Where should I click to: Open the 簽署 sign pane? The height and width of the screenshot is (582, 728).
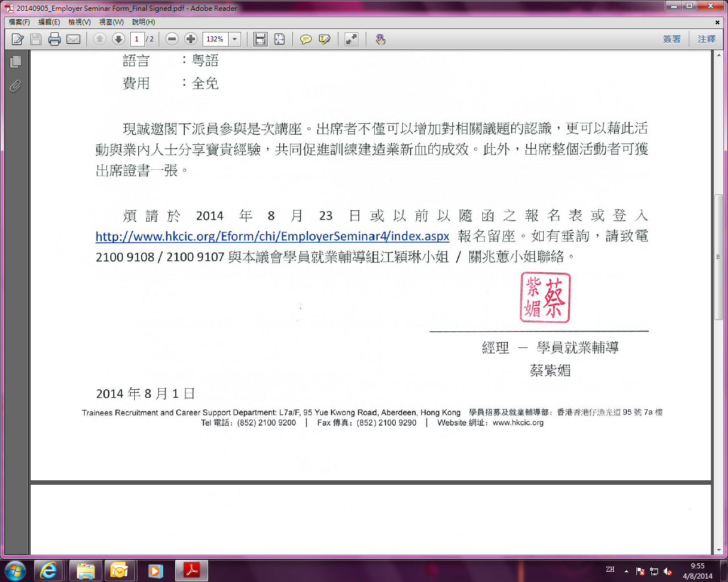pos(672,39)
